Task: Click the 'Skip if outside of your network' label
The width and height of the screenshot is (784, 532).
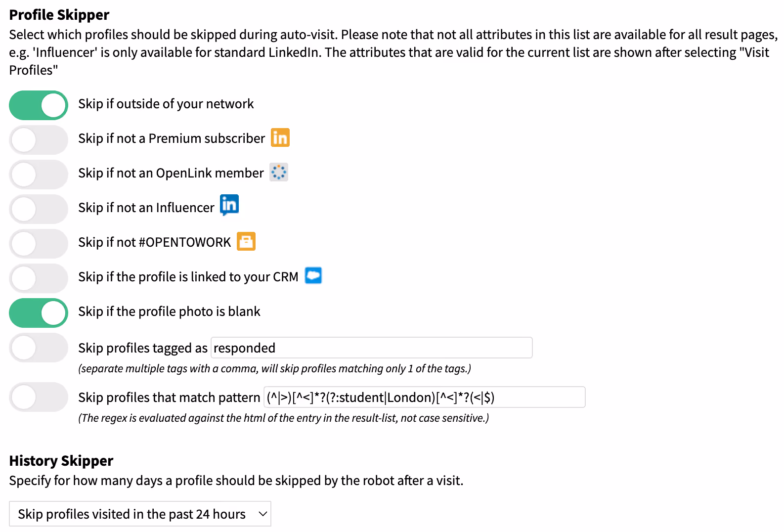Action: click(x=166, y=104)
